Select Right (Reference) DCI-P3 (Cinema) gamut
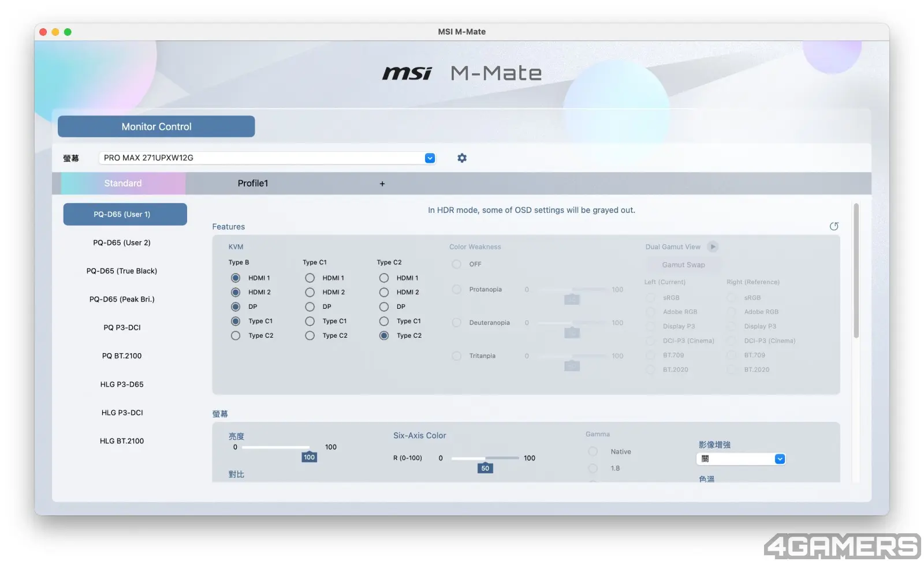The width and height of the screenshot is (924, 561). [x=732, y=341]
